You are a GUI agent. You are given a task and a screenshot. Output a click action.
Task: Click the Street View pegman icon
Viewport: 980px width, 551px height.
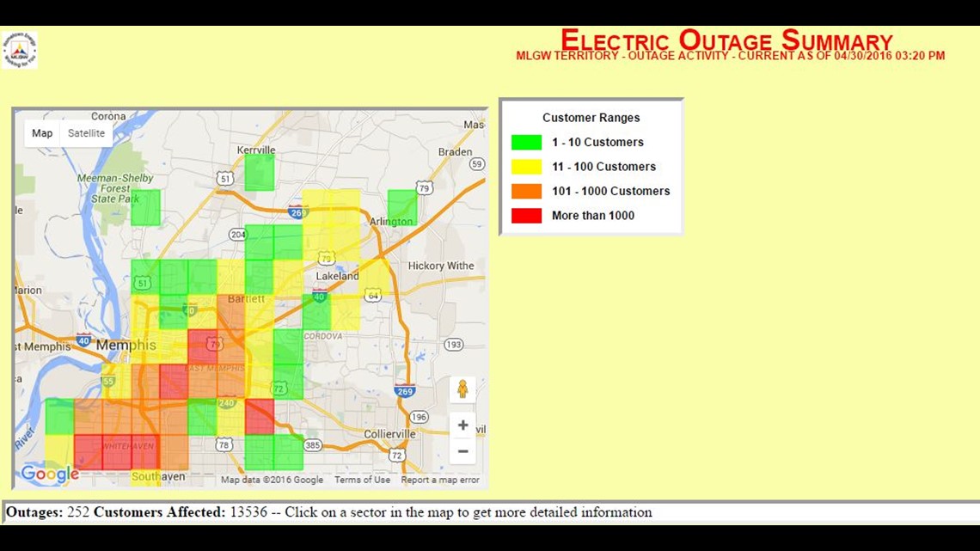pyautogui.click(x=462, y=389)
